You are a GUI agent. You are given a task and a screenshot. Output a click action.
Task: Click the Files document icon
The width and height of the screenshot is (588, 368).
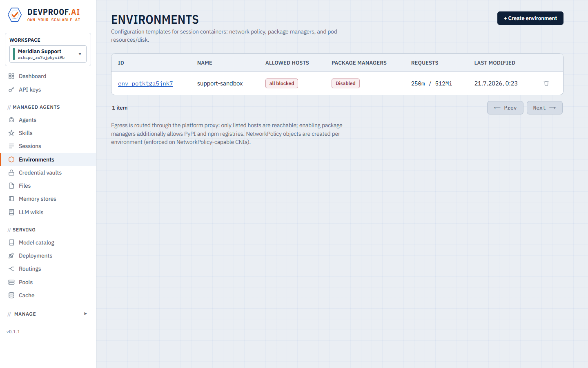(x=11, y=186)
